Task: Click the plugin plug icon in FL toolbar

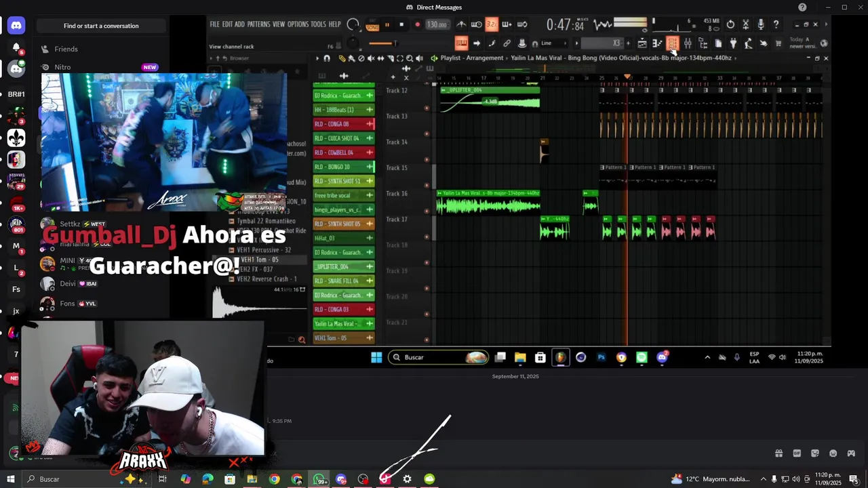Action: (733, 43)
